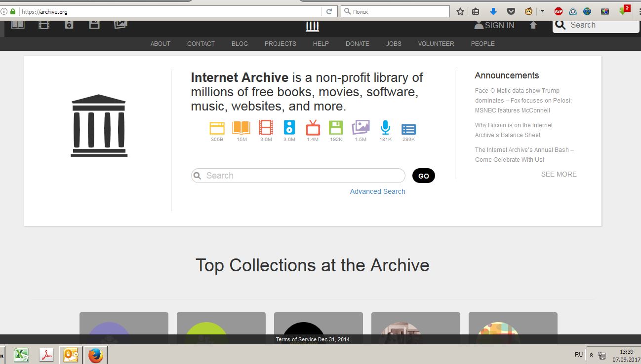Click the Greasemonkey monkey icon

(x=528, y=11)
